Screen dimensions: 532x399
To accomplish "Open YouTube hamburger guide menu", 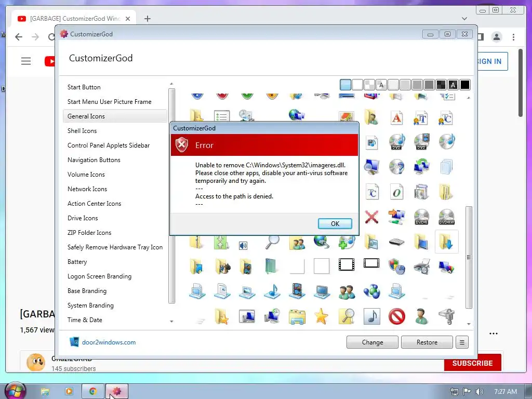I will 26,61.
